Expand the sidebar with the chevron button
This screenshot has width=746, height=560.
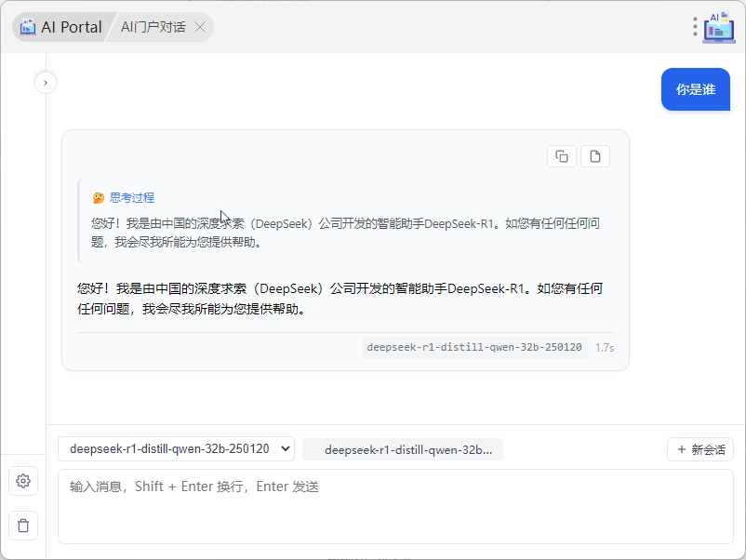[x=46, y=83]
